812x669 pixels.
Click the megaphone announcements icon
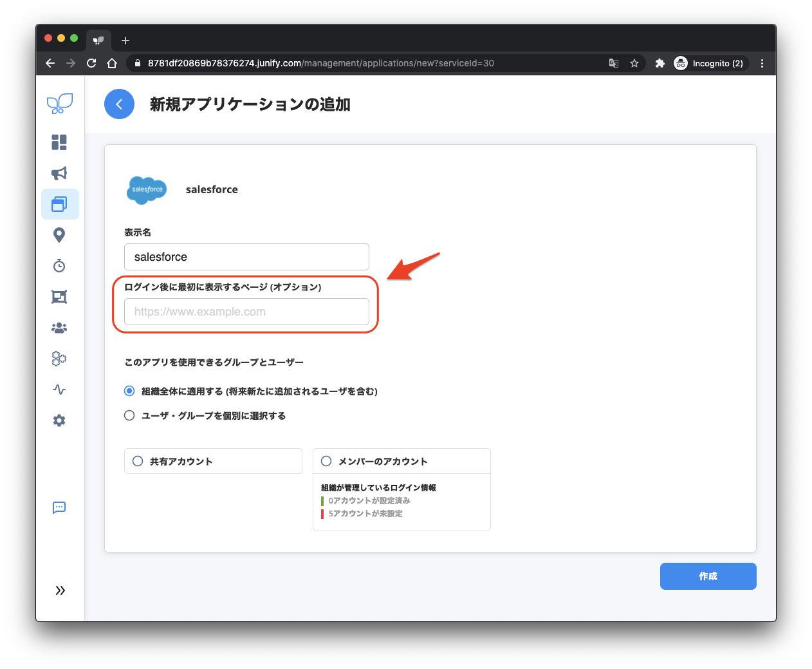tap(59, 173)
